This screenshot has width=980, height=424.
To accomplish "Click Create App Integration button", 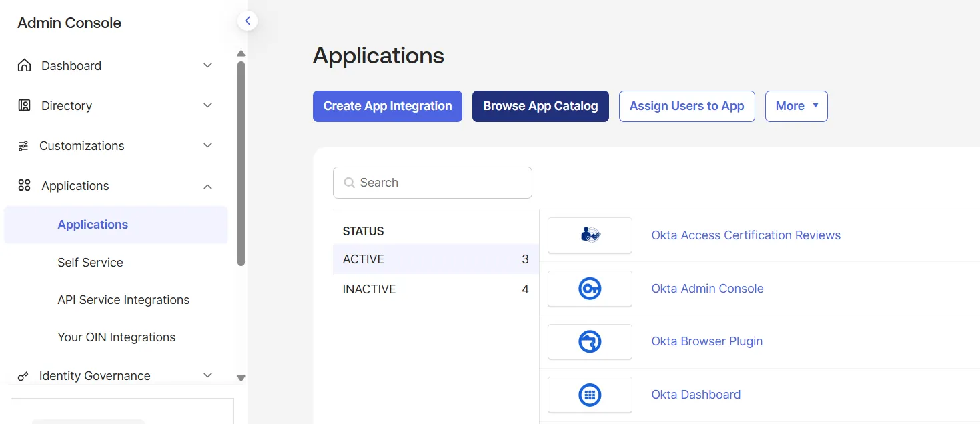I will click(388, 106).
